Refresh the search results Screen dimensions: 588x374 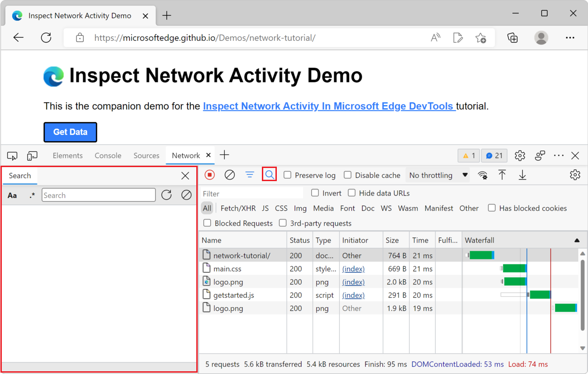pos(166,195)
